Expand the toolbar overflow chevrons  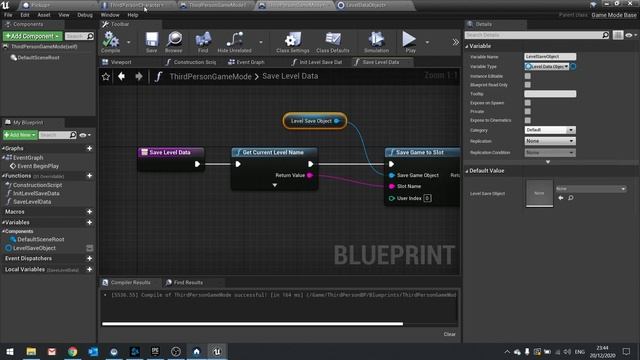pyautogui.click(x=456, y=42)
